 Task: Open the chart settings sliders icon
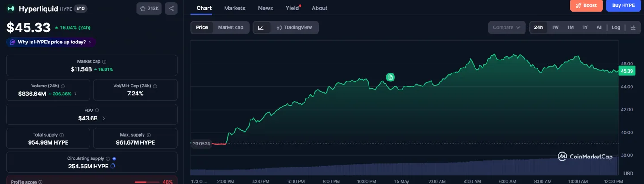[633, 27]
